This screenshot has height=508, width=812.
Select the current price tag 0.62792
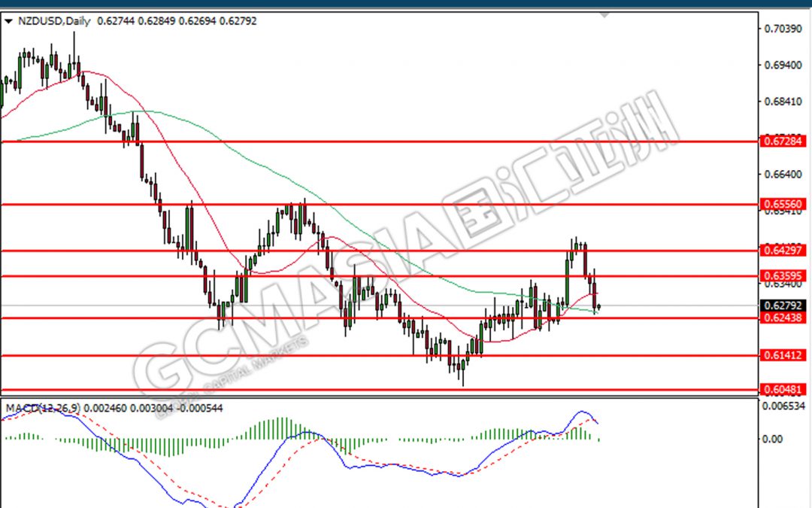[x=784, y=306]
